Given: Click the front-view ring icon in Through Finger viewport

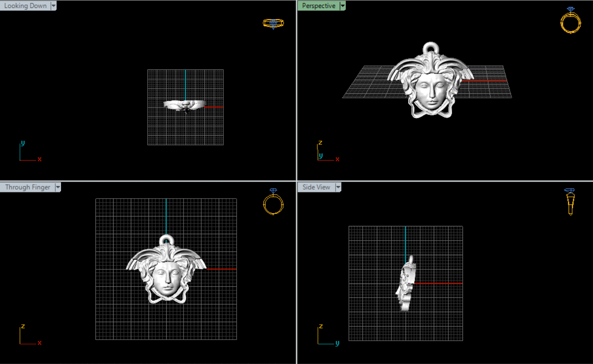Looking at the screenshot, I should click(273, 202).
